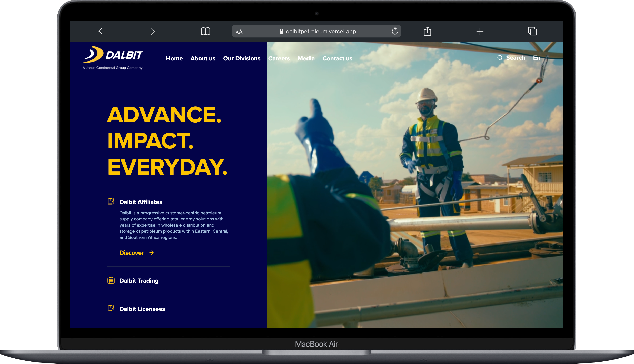Viewport: 634px width, 364px height.
Task: Go to the Careers page
Action: (279, 58)
